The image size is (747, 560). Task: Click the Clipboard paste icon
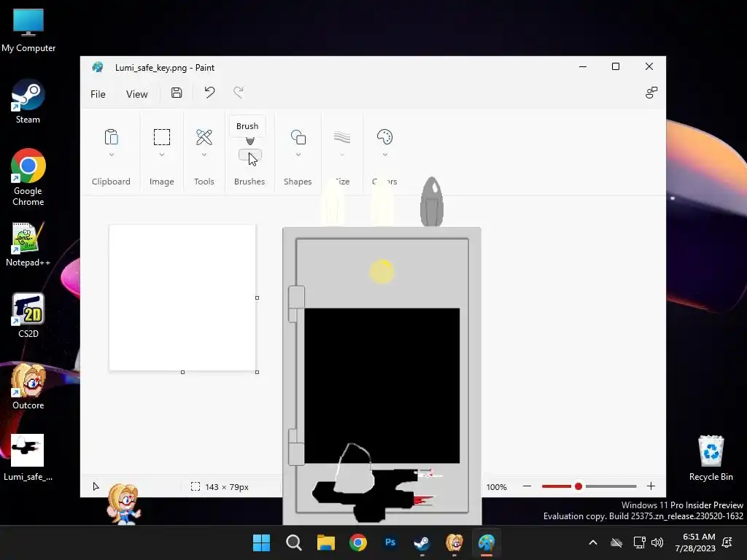coord(111,137)
